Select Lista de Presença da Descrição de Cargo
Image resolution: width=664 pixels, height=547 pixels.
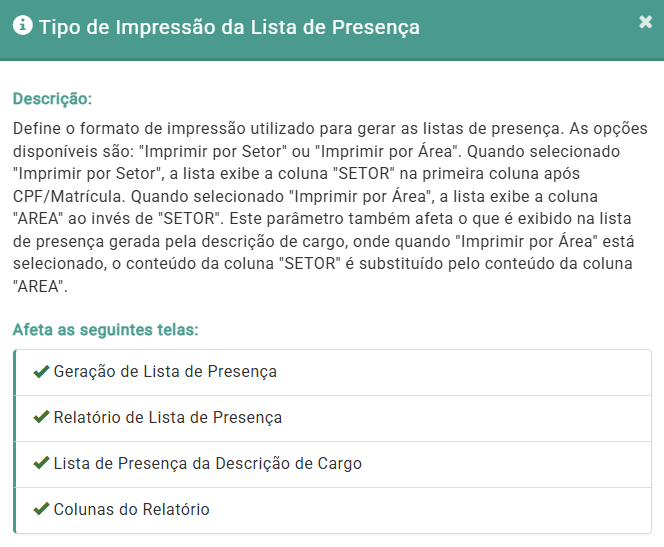208,464
